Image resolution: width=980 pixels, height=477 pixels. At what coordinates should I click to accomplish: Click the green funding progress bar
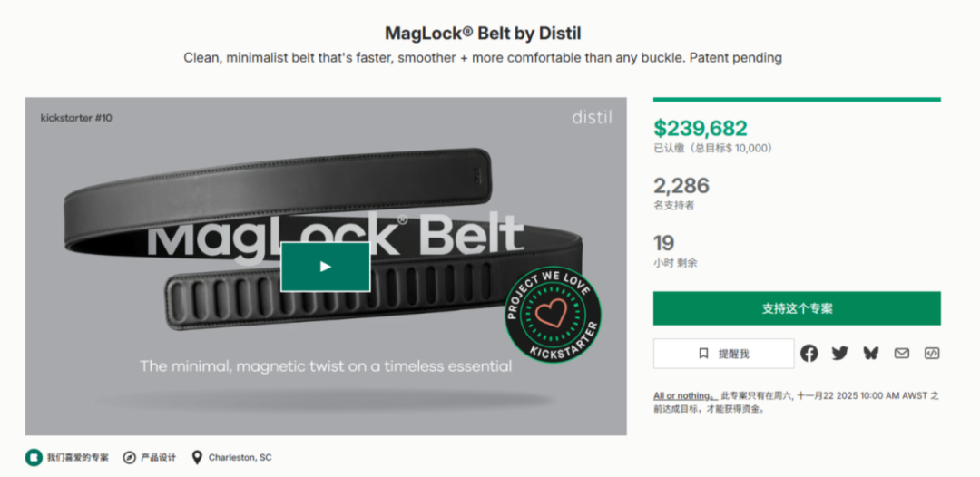click(x=797, y=100)
